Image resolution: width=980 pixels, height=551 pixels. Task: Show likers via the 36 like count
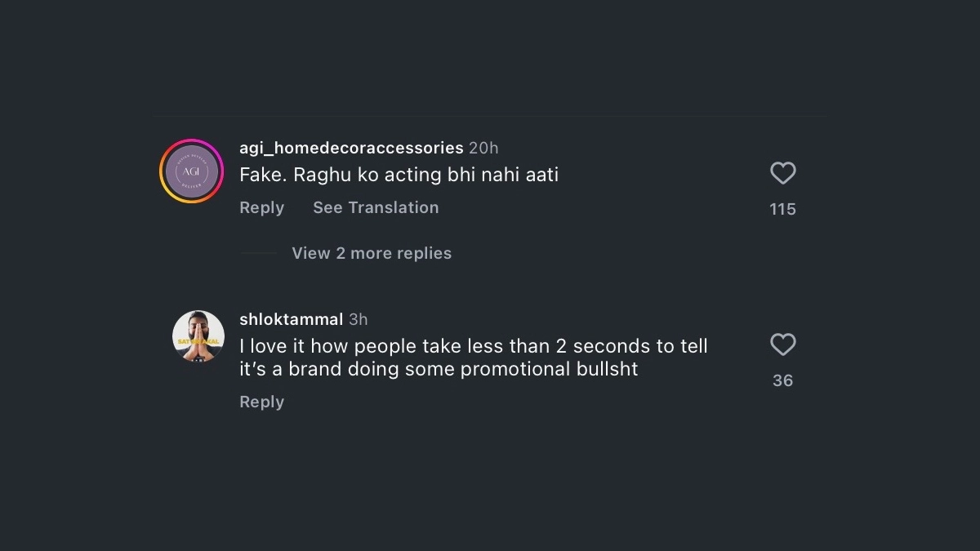[782, 381]
